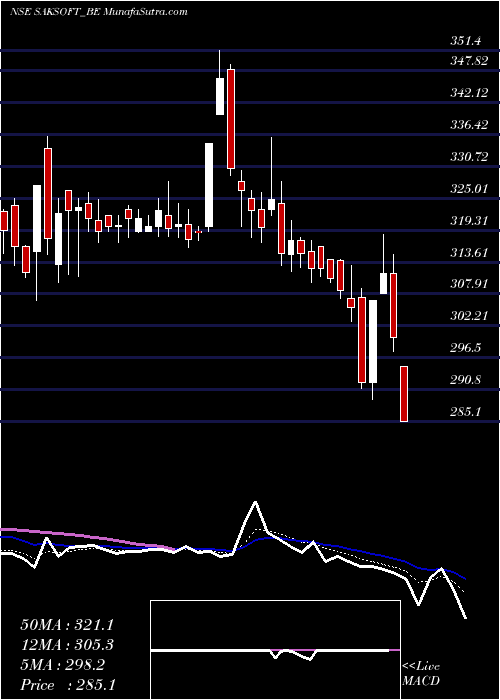Viewport: 500px width, 700px height.
Task: Click the 313.61 price axis label
Action: (x=469, y=253)
